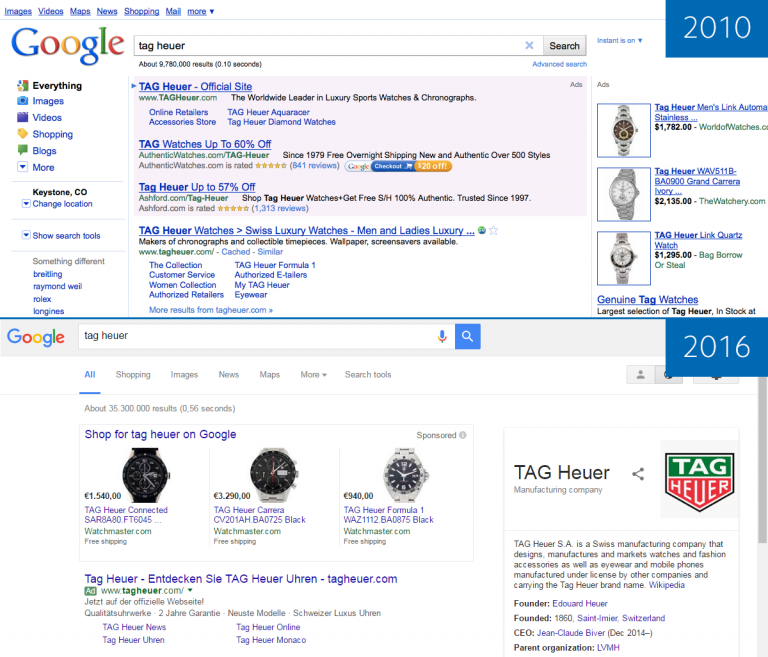Switch to the Shopping tab
768x657 pixels.
133,375
